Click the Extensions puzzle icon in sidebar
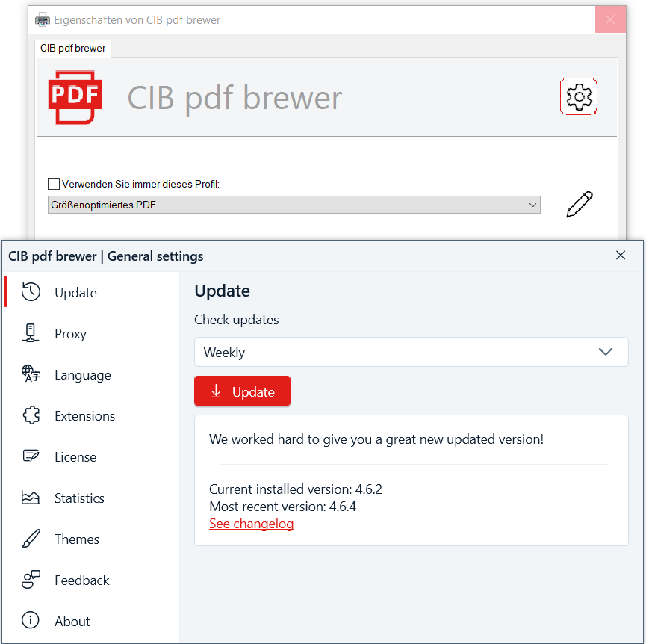Viewport: 646px width, 644px height. [x=31, y=415]
